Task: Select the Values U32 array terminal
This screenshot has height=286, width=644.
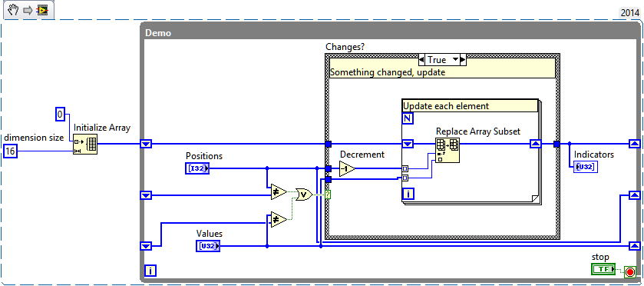Action: point(208,246)
